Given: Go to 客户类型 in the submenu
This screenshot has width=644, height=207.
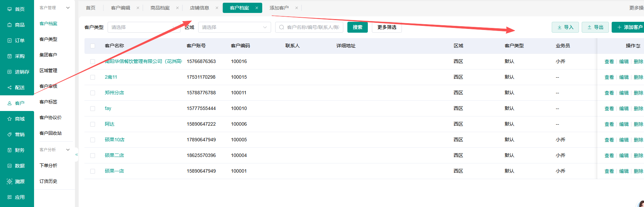Looking at the screenshot, I should 48,39.
